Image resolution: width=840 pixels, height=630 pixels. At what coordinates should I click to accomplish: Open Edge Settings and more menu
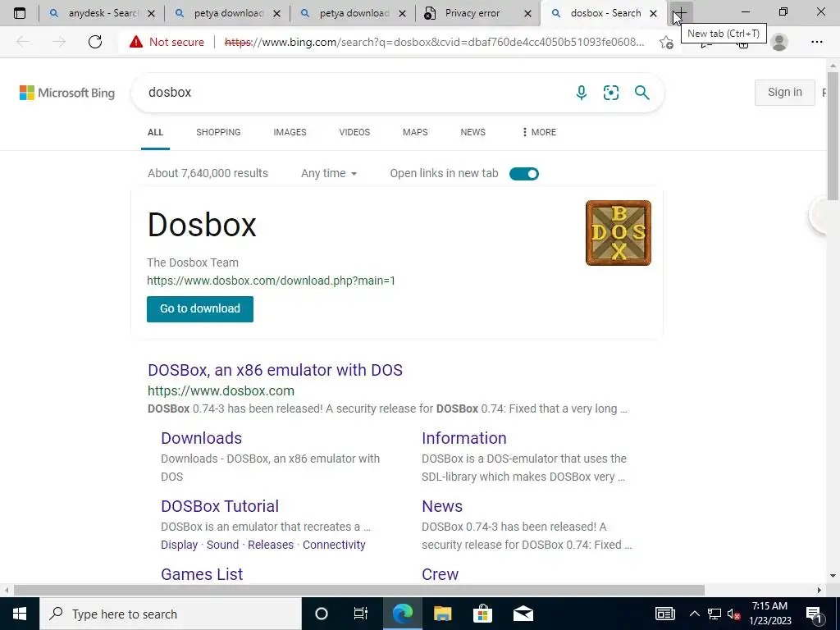click(x=816, y=42)
